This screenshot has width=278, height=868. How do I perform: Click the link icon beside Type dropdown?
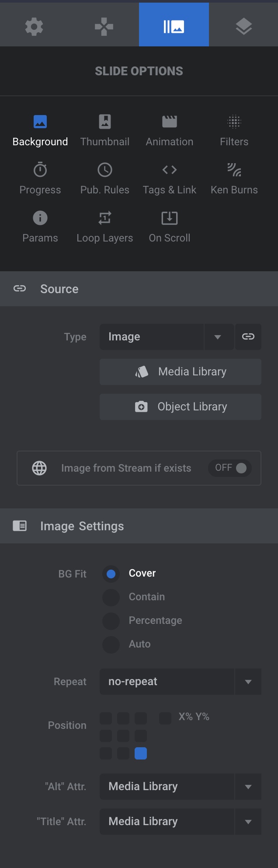pos(248,337)
